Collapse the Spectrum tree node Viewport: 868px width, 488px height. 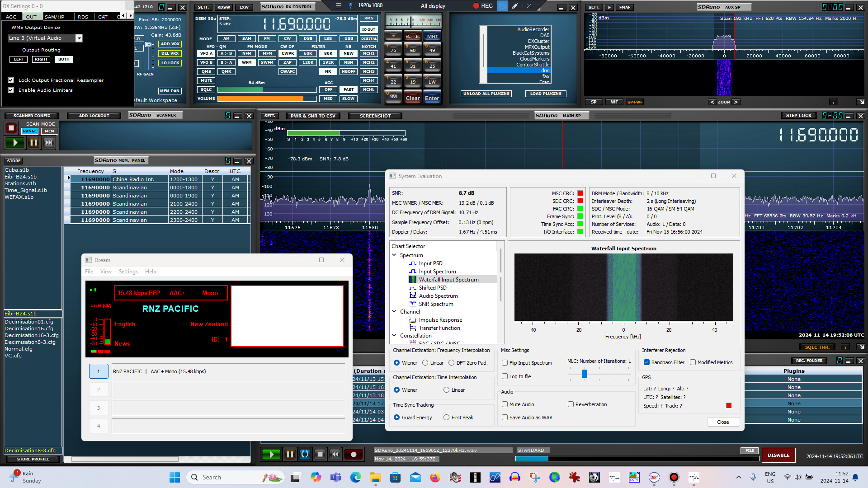[x=394, y=255]
